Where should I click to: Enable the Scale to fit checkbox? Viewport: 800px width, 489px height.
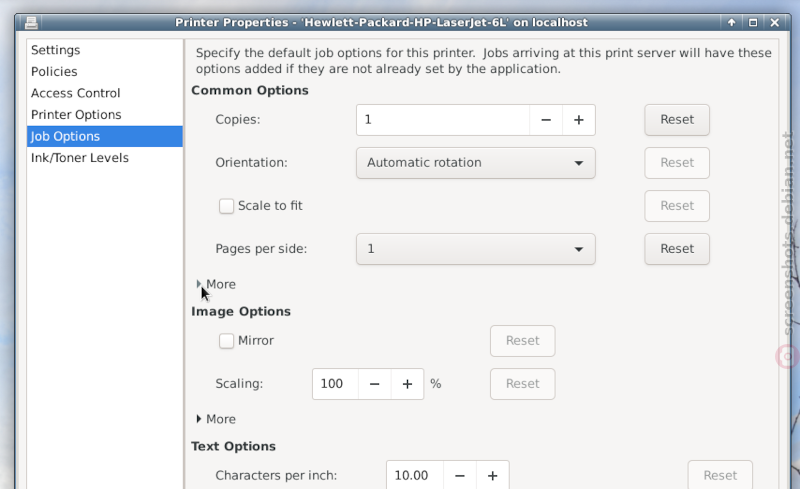226,206
